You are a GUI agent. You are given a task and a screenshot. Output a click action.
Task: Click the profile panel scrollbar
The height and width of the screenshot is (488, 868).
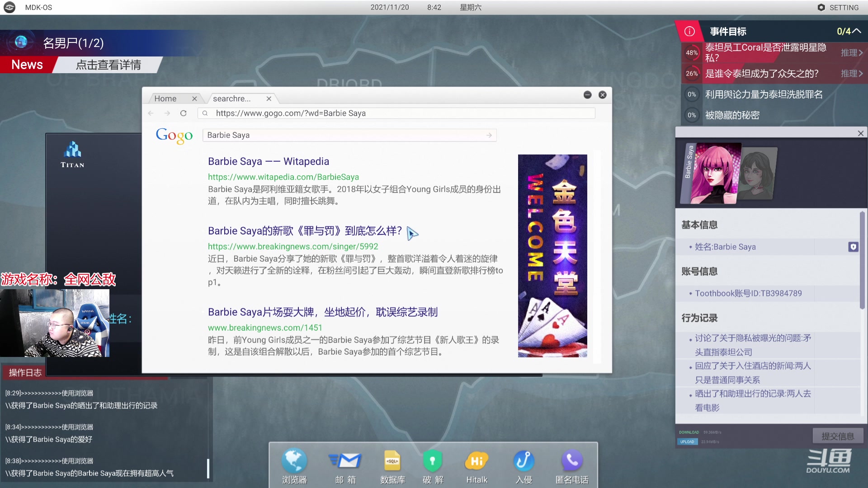tap(862, 261)
